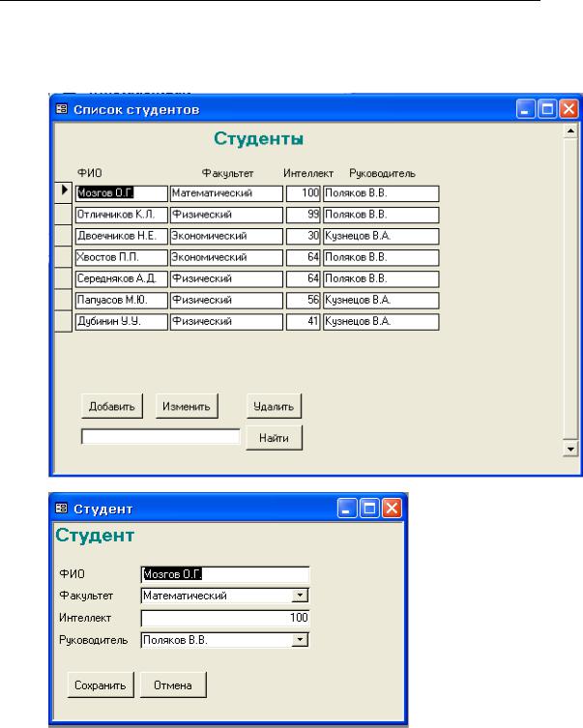Click the Мозгов О.Г. name cell in list
The image size is (583, 728).
[x=121, y=193]
